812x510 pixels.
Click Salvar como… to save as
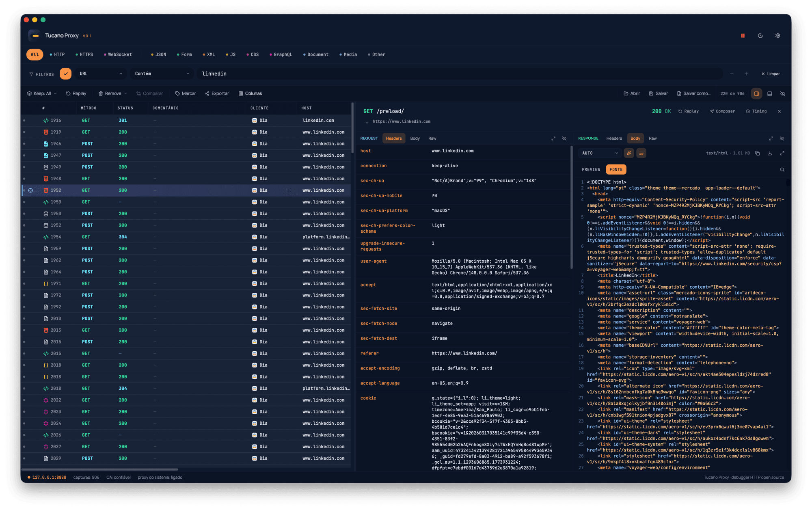point(694,93)
